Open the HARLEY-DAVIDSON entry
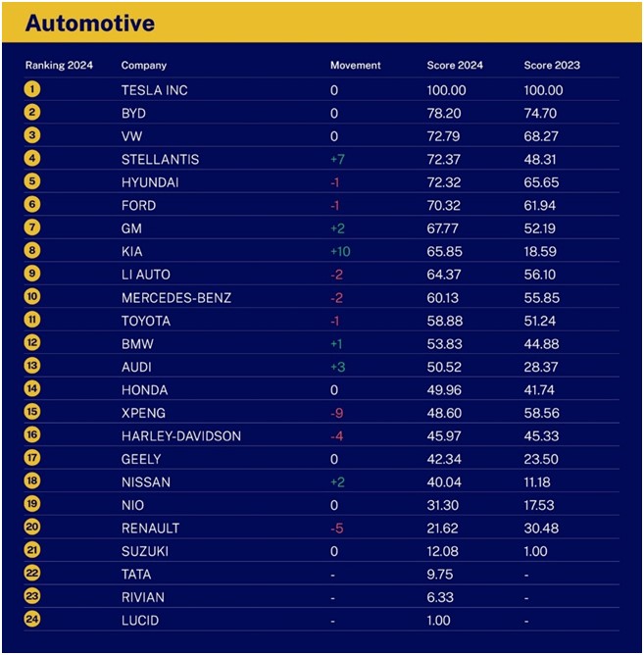Viewport: 644px width, 655px height. [181, 436]
